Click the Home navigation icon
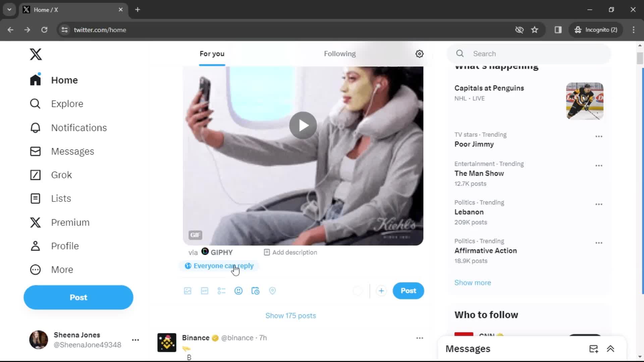The image size is (644, 362). [x=35, y=80]
